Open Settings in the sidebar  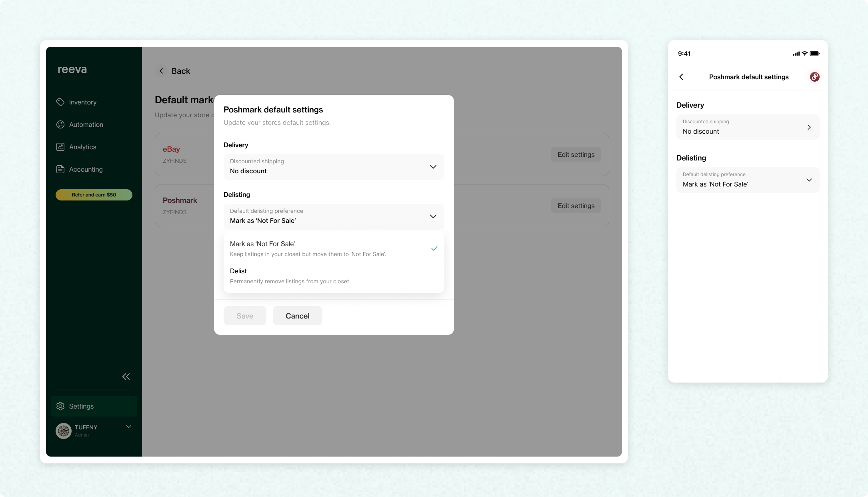[x=94, y=406]
